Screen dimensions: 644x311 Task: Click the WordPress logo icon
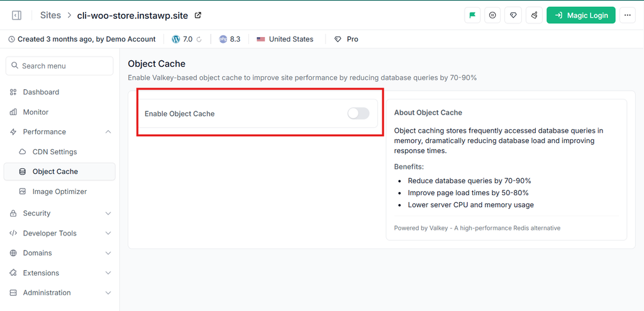pos(176,40)
